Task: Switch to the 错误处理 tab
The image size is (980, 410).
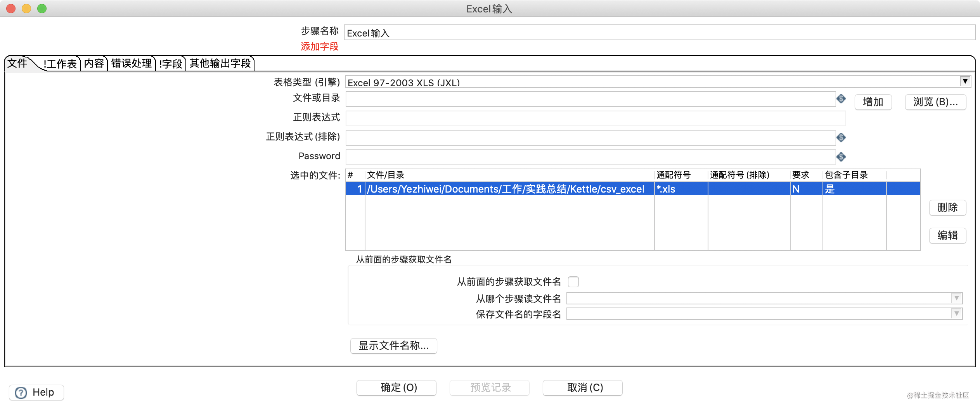Action: pos(131,63)
